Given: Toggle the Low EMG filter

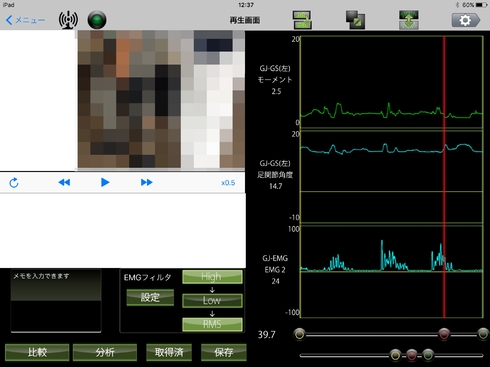Looking at the screenshot, I should 212,300.
